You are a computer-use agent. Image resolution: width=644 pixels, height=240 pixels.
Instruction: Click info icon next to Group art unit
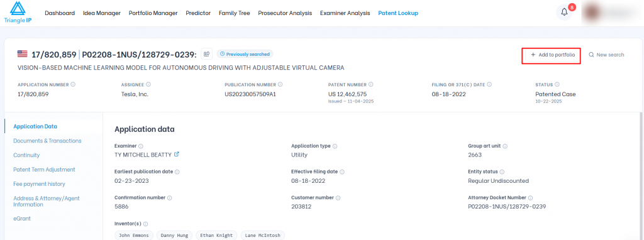[505, 146]
